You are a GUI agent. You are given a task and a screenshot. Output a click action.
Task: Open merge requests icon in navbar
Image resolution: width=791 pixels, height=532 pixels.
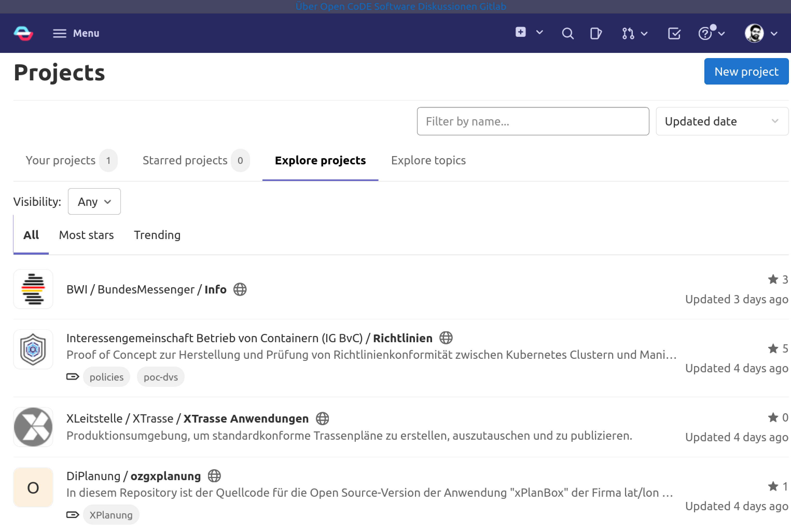click(628, 33)
